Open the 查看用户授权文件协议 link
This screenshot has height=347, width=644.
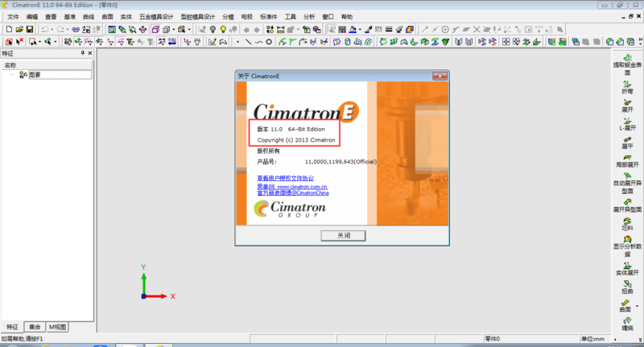click(x=285, y=177)
